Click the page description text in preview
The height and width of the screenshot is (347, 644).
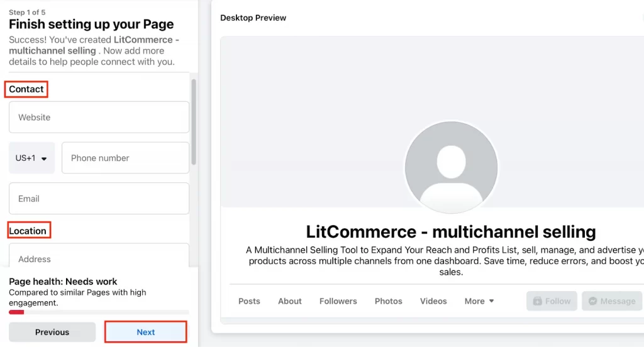tap(445, 261)
